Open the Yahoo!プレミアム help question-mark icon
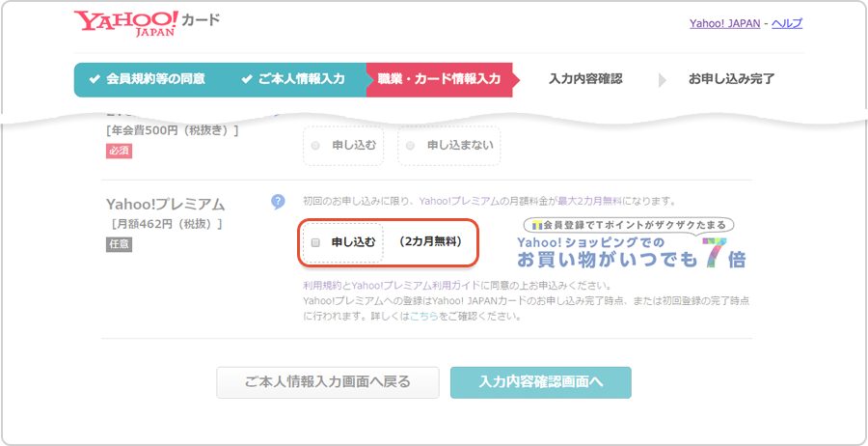This screenshot has height=446, width=868. click(x=278, y=202)
